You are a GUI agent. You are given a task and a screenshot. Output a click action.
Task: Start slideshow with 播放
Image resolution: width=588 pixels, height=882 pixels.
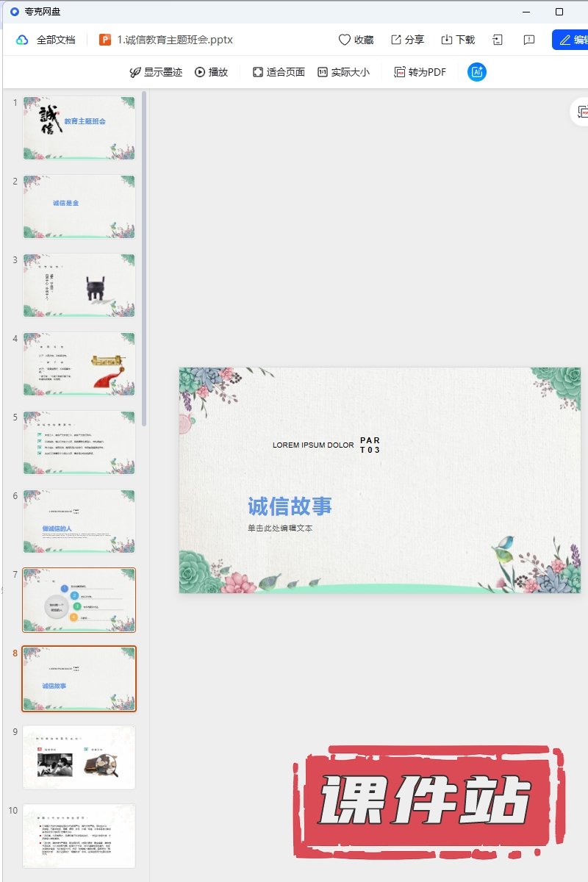tap(211, 72)
